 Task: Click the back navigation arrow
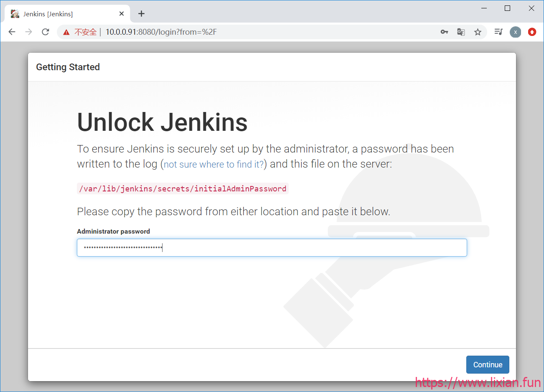(12, 32)
